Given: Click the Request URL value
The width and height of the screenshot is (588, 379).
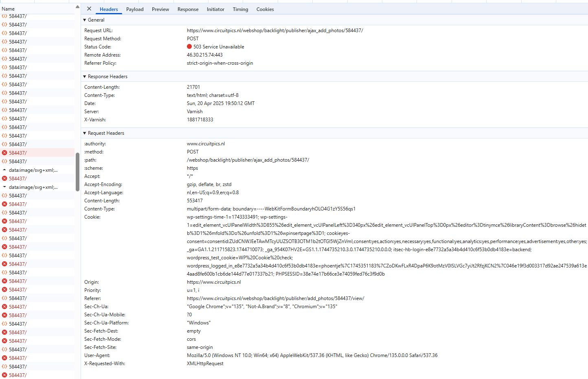Looking at the screenshot, I should pos(275,31).
